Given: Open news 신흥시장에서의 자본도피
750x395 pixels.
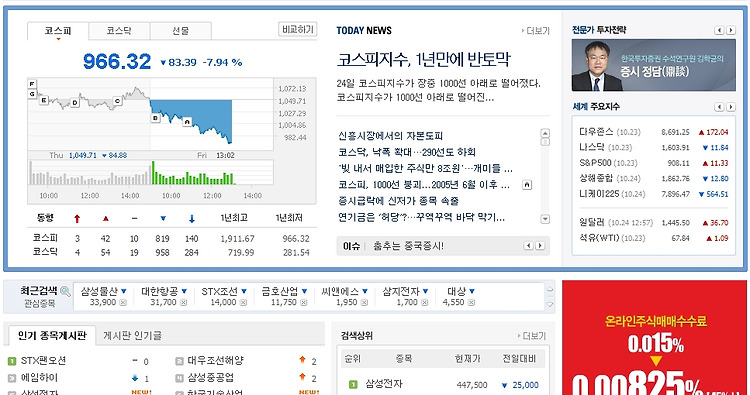Looking at the screenshot, I should point(390,136).
